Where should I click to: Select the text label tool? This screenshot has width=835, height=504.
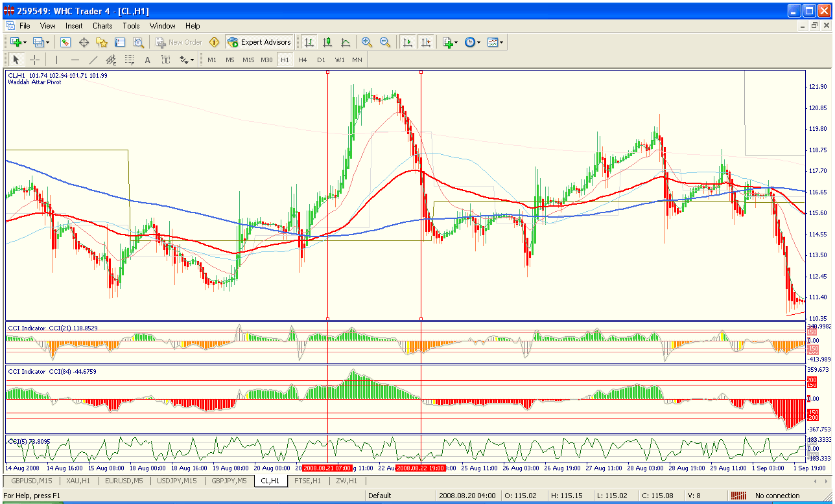[x=165, y=60]
